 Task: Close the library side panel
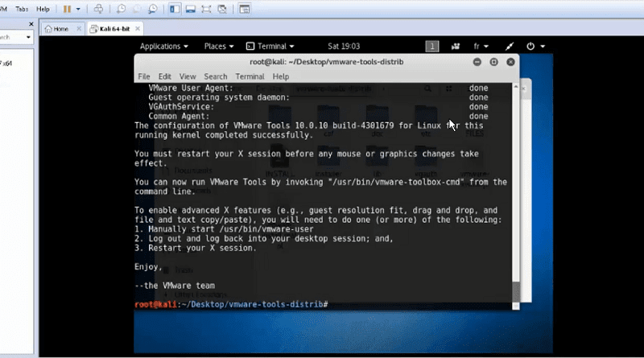pyautogui.click(x=31, y=24)
